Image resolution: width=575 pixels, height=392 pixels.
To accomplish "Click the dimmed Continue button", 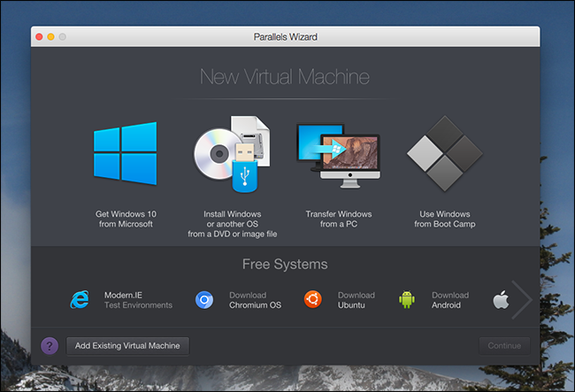I will point(504,346).
